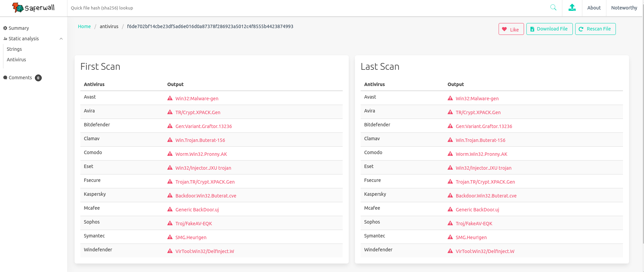Click First Scan Generic BackDoor.uj result
Screen dimensions: 644x272
[197, 210]
